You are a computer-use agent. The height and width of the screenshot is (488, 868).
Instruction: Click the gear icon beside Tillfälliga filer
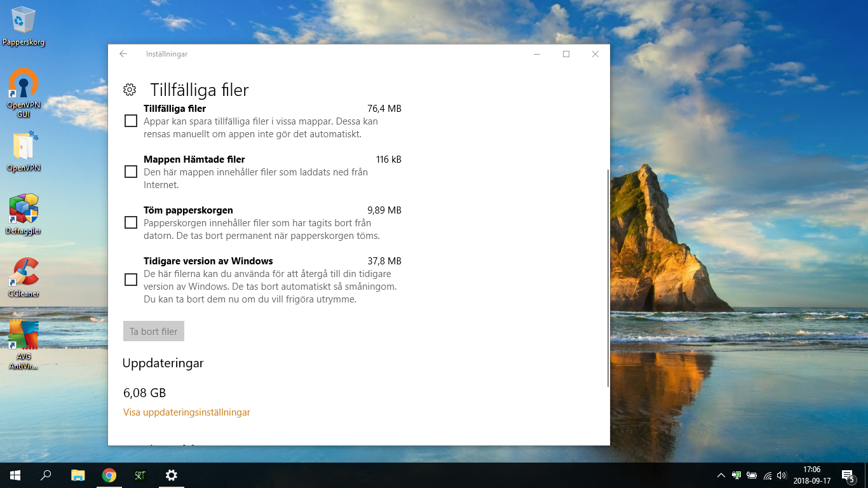click(129, 90)
